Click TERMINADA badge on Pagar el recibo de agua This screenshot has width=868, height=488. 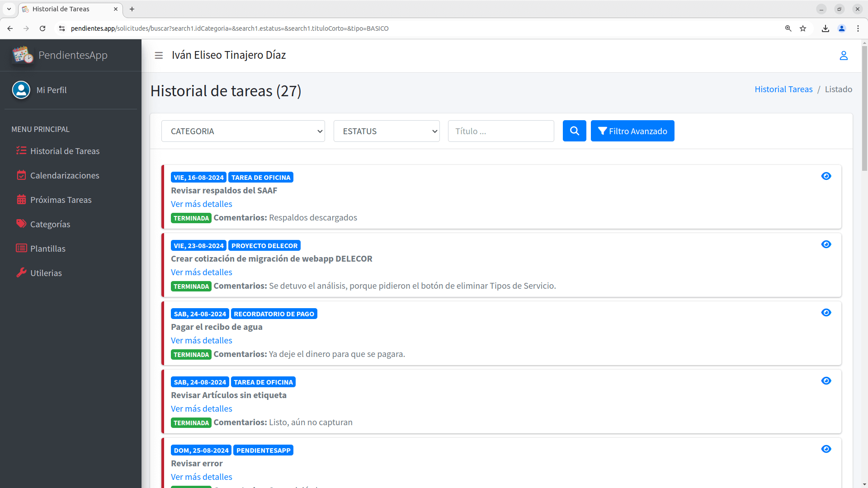tap(191, 355)
